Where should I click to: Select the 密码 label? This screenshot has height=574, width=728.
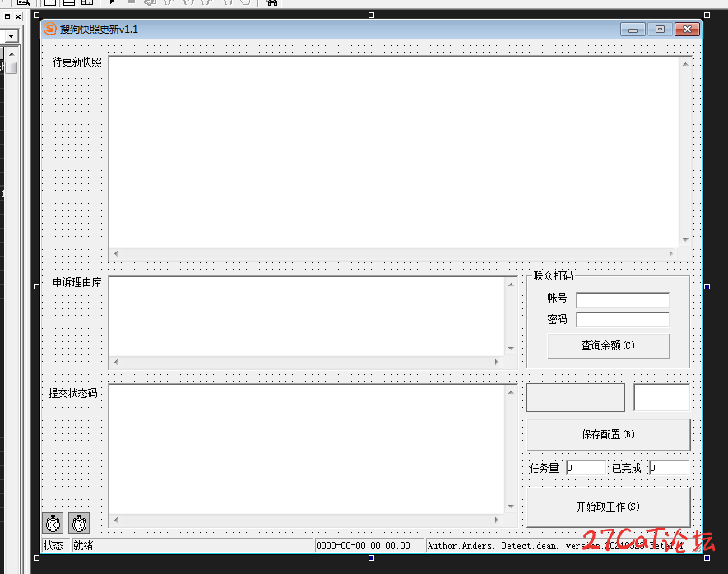coord(557,319)
